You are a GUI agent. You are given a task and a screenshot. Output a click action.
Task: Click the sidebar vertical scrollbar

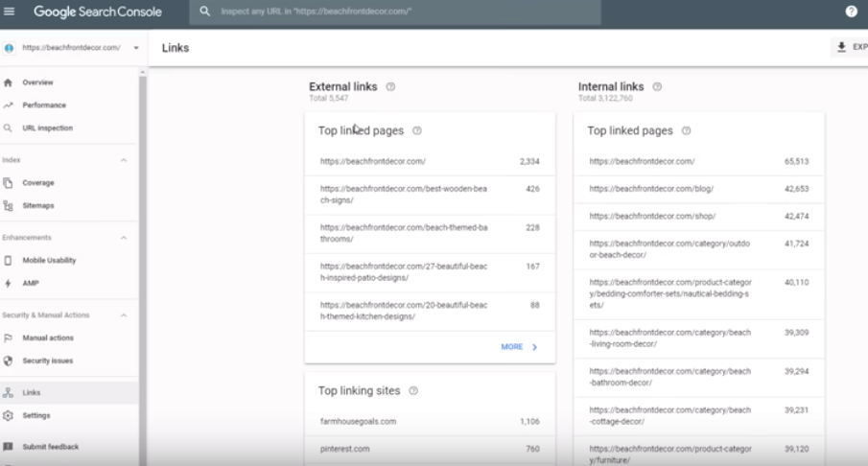(x=142, y=271)
